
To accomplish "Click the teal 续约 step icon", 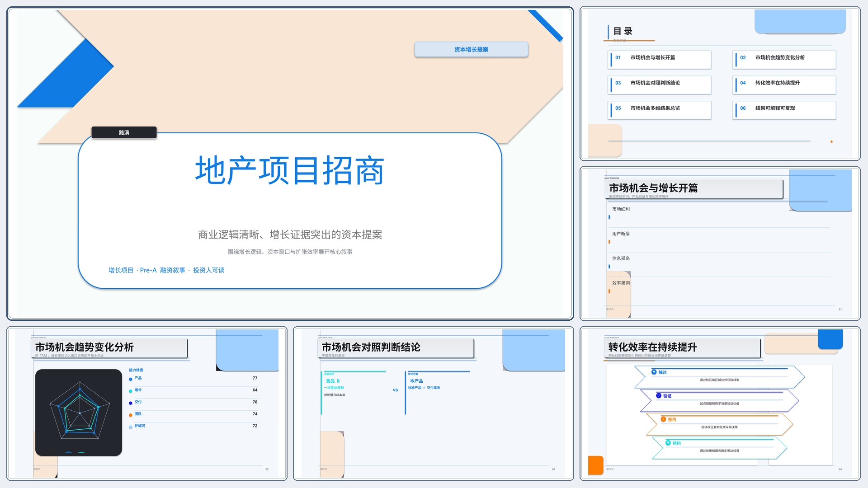I will 668,443.
